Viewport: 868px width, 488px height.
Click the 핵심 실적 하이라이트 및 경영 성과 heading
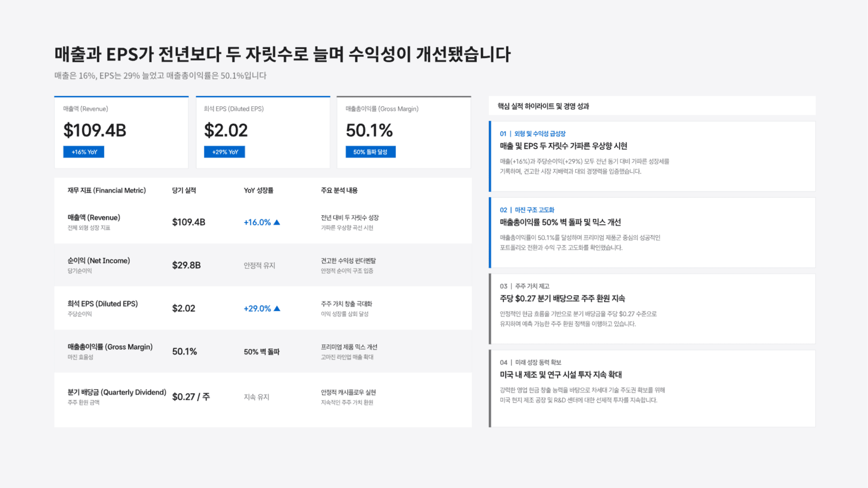[543, 106]
